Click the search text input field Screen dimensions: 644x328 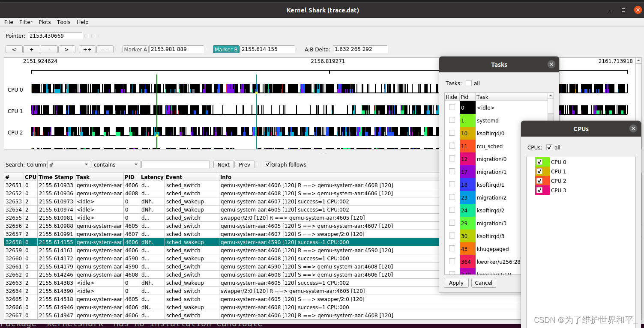pyautogui.click(x=176, y=164)
